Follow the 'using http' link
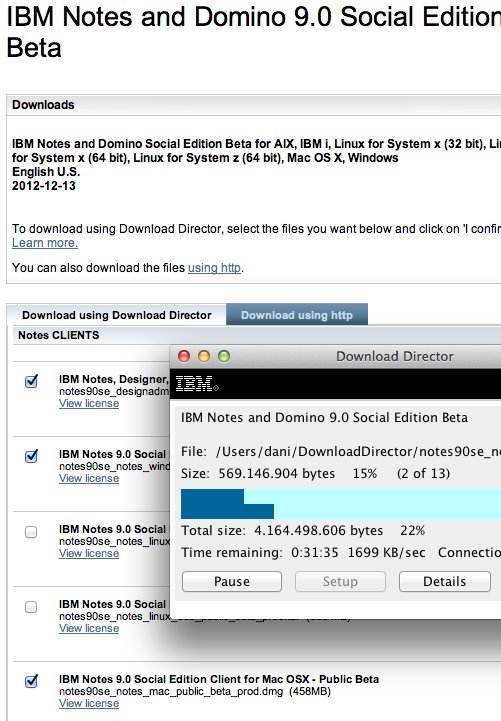This screenshot has width=501, height=721. point(214,268)
